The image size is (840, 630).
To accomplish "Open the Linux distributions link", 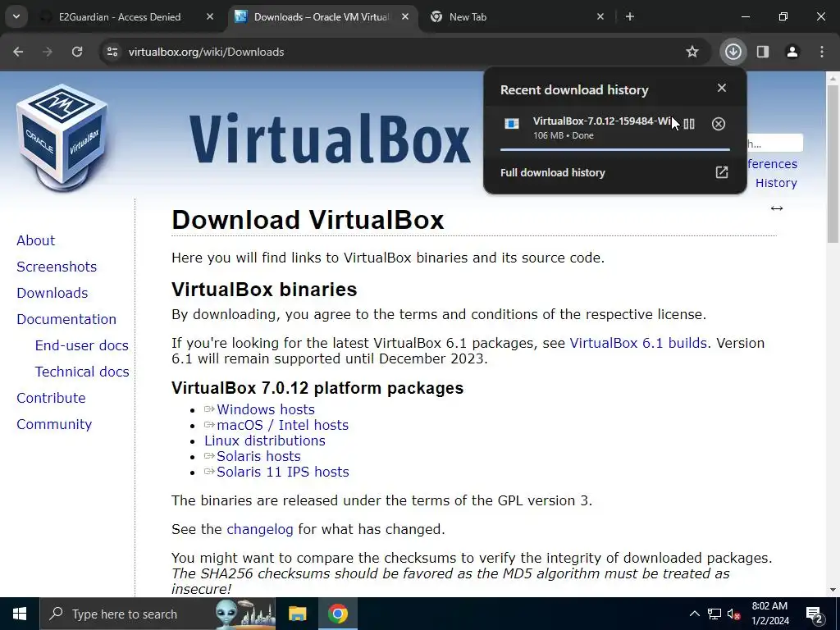I will point(265,441).
